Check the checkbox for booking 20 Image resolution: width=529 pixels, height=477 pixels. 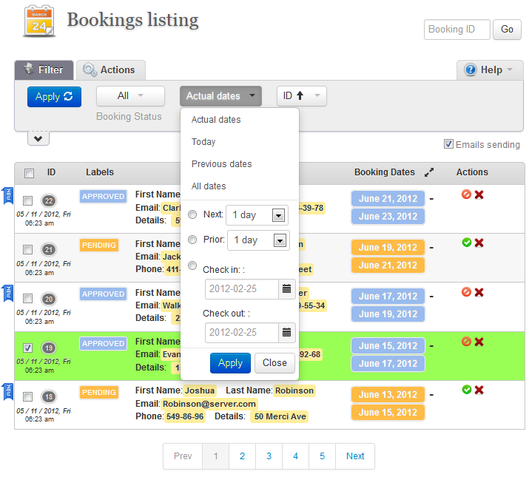pos(28,299)
